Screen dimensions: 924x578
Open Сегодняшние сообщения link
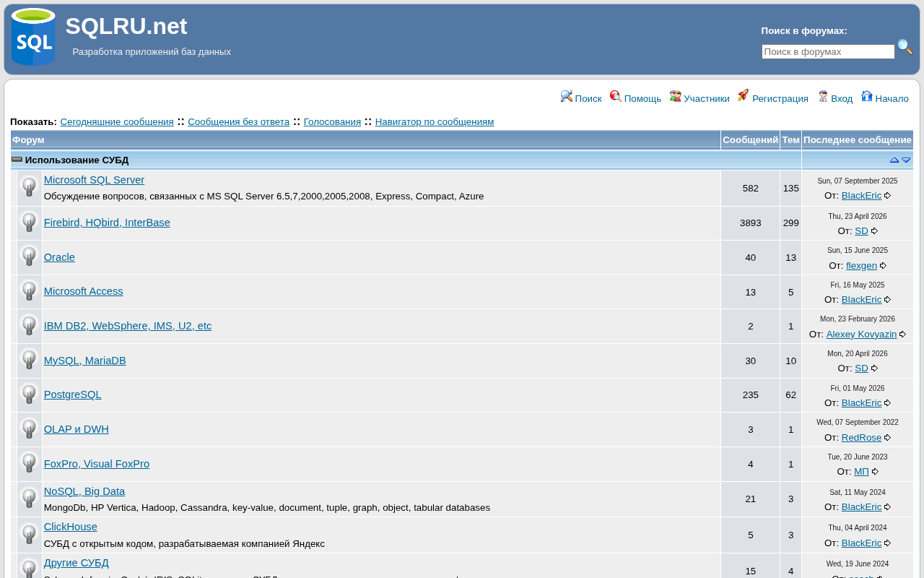(117, 121)
